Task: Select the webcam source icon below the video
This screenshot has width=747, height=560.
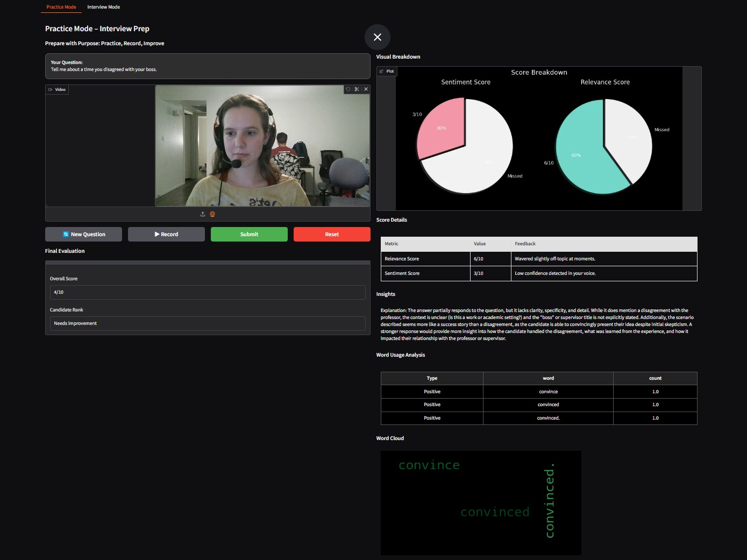Action: 212,214
